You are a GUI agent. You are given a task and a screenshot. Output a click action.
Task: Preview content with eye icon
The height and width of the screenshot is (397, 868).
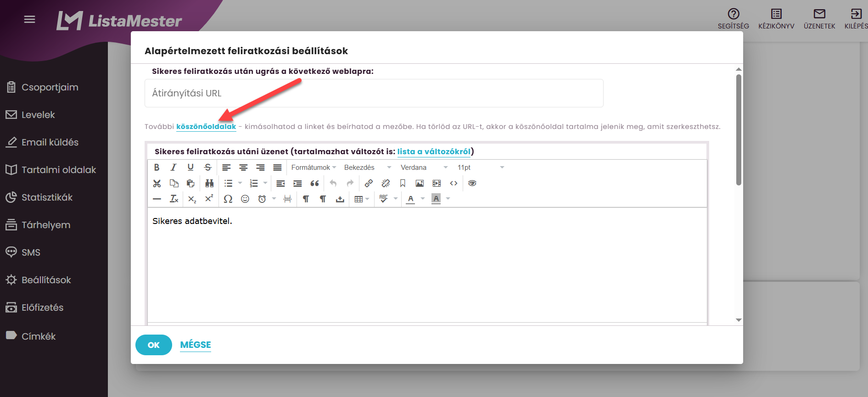coord(472,183)
